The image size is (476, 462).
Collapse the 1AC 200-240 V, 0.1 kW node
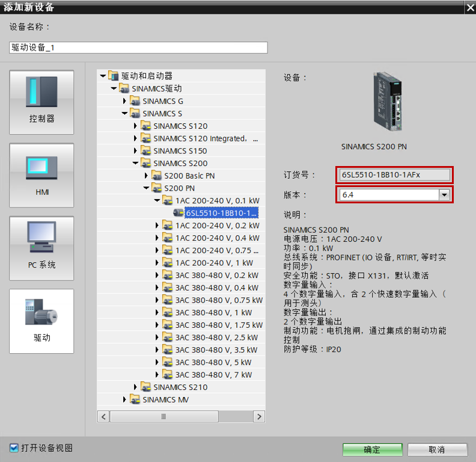tap(157, 200)
